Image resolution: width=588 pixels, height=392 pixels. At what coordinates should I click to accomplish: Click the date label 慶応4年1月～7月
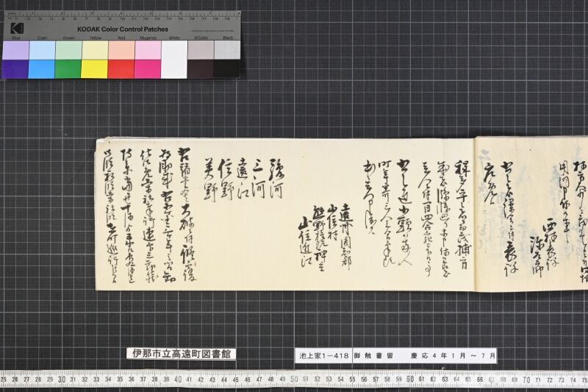pyautogui.click(x=453, y=356)
